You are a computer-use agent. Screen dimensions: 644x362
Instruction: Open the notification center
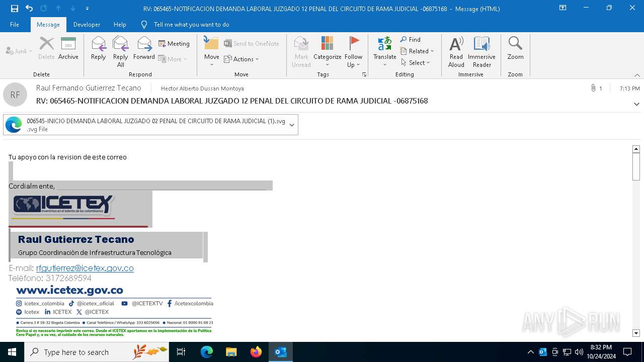pyautogui.click(x=627, y=352)
